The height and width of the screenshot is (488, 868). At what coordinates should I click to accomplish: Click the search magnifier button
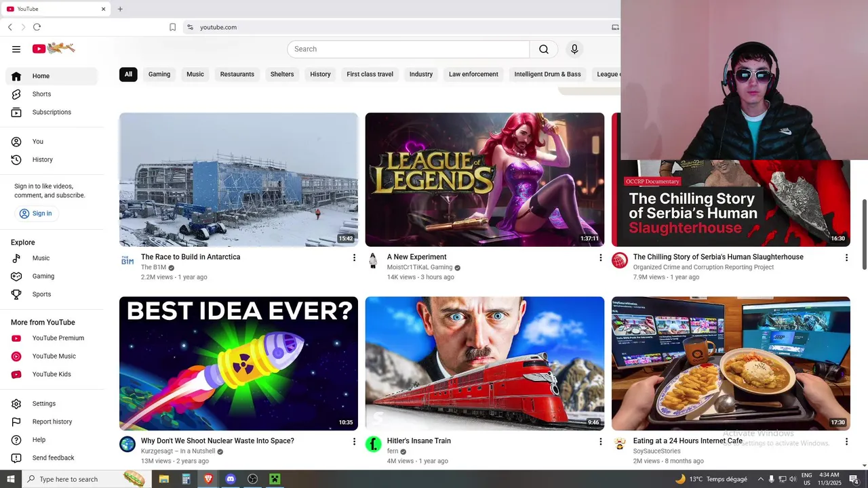544,49
